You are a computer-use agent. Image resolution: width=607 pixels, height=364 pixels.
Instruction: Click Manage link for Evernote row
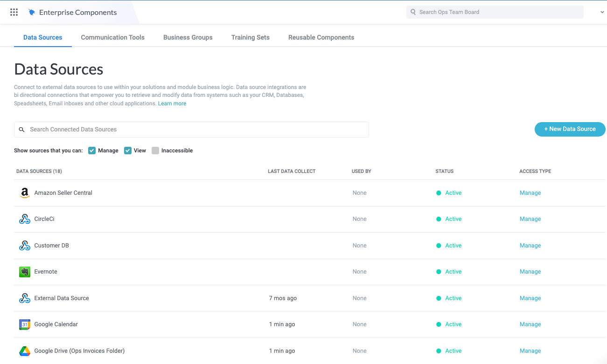tap(530, 272)
